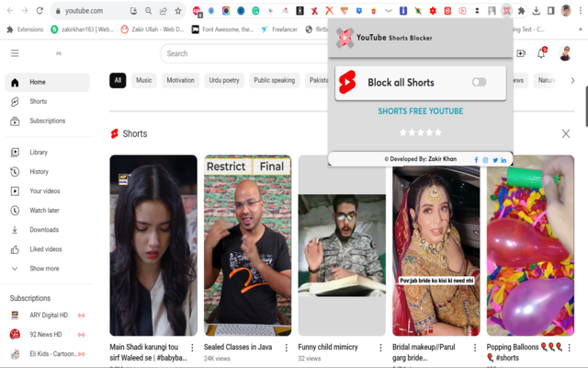Select the Nature filter chip

[546, 80]
